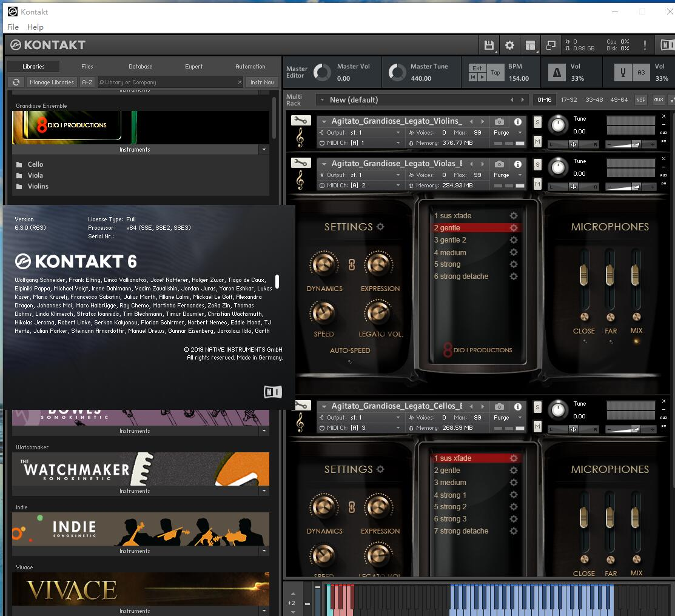675x616 pixels.
Task: Click the CLOSE microphone volume fader
Action: pos(583,276)
